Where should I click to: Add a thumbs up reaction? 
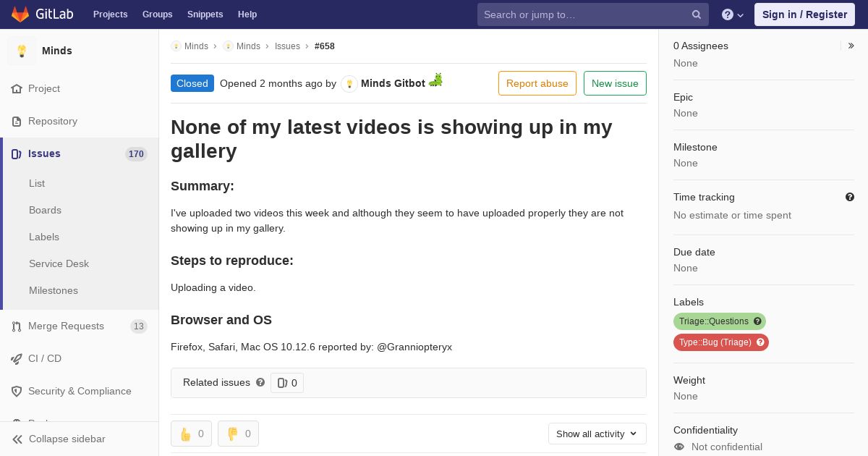tap(191, 434)
